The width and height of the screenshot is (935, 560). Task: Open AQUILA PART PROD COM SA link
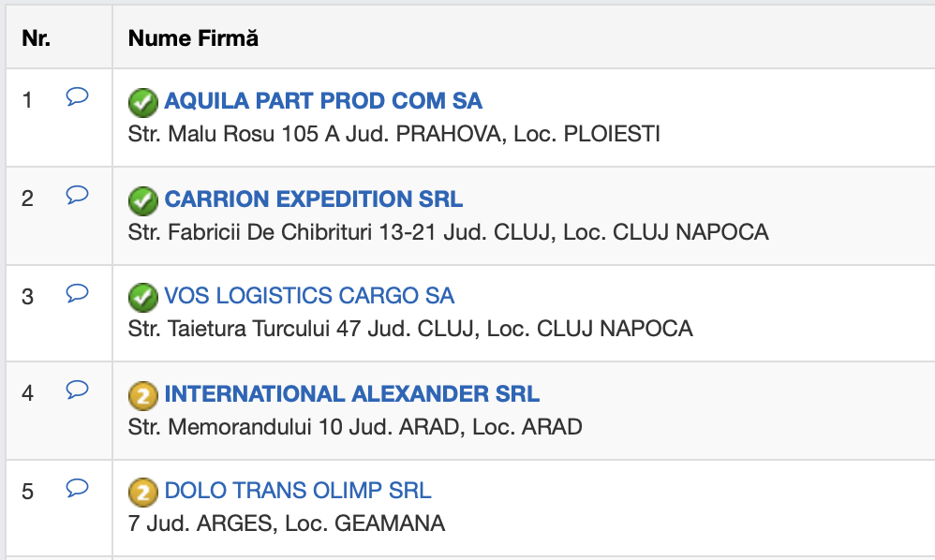[x=323, y=101]
